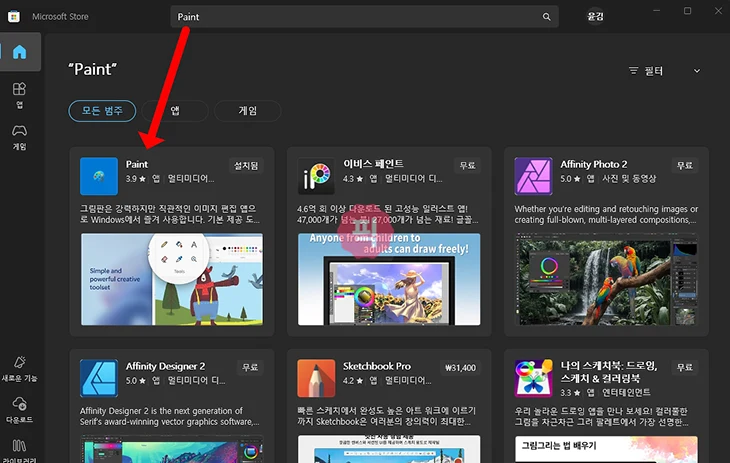Click 사진 및 동영상 category on Affinity Photo
Image resolution: width=730 pixels, height=463 pixels.
click(629, 178)
